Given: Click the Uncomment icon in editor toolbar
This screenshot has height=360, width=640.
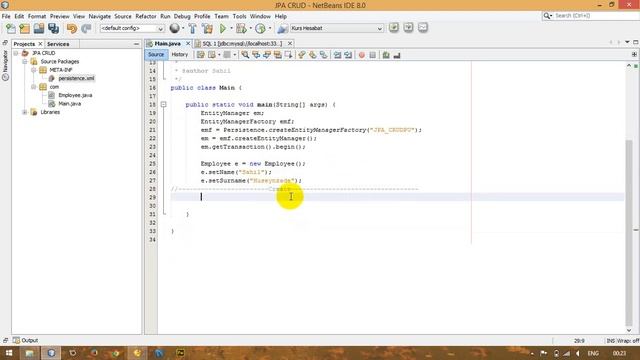Looking at the screenshot, I should [x=397, y=55].
